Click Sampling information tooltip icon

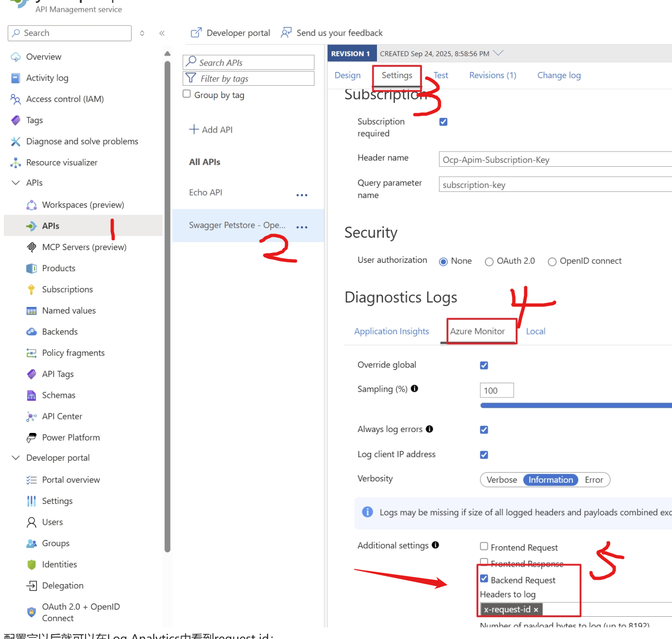coord(414,389)
